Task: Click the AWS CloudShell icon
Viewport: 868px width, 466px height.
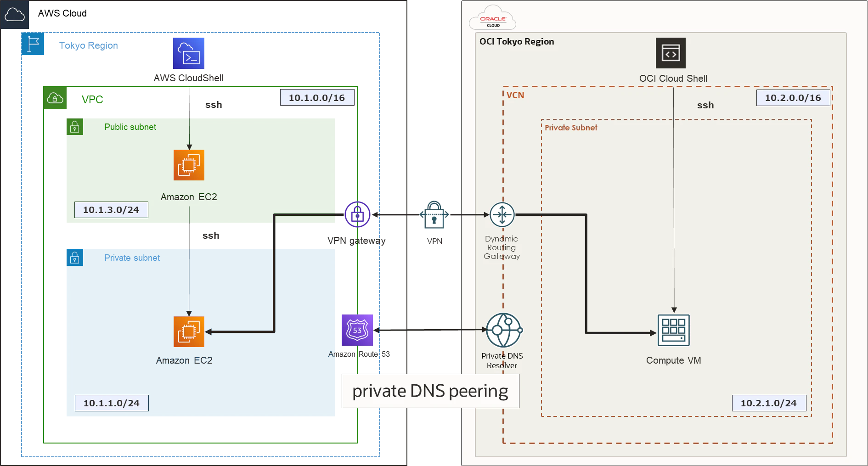Action: (188, 53)
